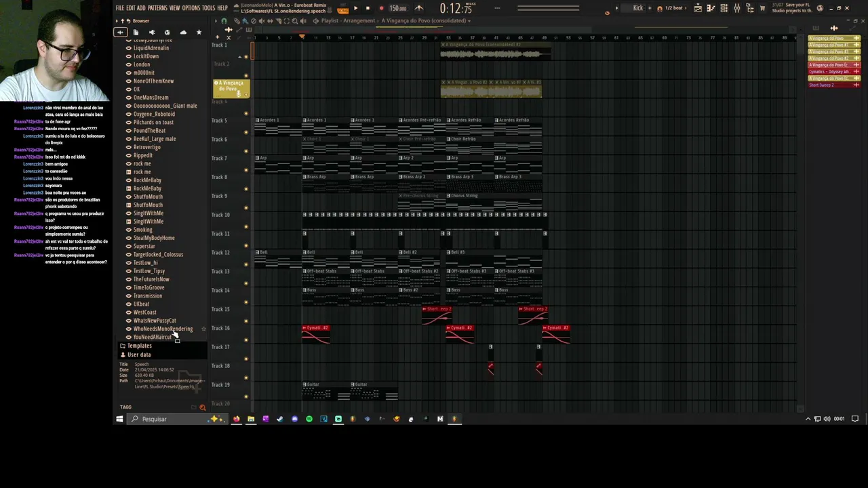868x488 pixels.
Task: Mute Track 5 using its LED
Action: 246,132
